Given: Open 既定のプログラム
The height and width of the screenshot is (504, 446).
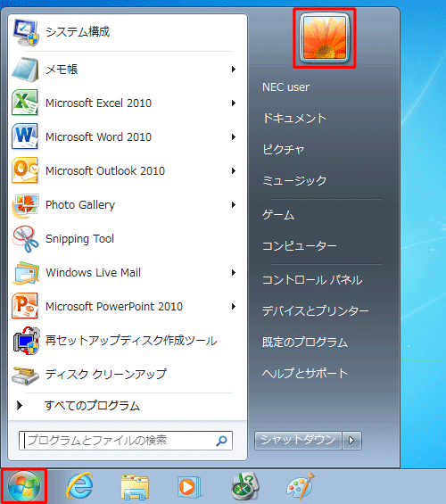Looking at the screenshot, I should pos(305,343).
